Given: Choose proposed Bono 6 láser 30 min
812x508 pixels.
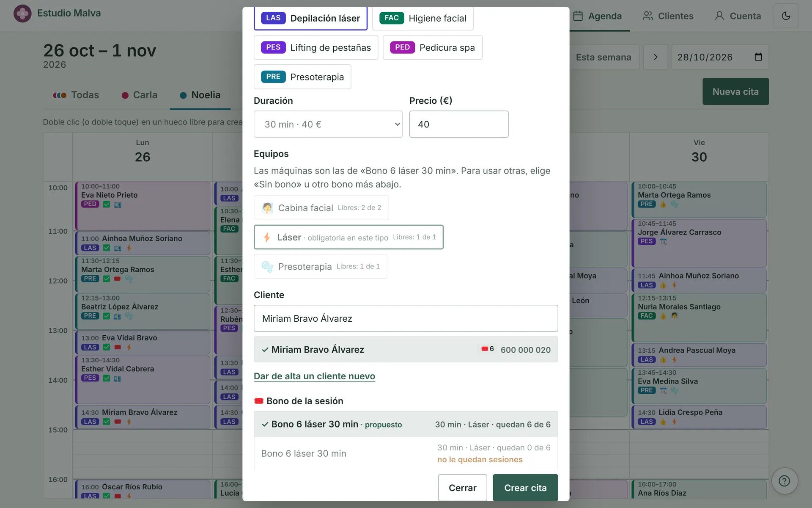Looking at the screenshot, I should point(406,424).
